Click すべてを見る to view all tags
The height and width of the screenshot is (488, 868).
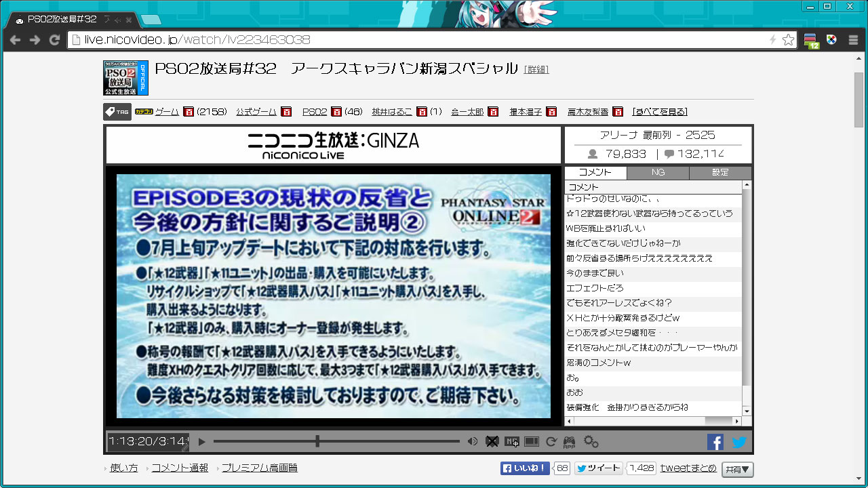660,112
